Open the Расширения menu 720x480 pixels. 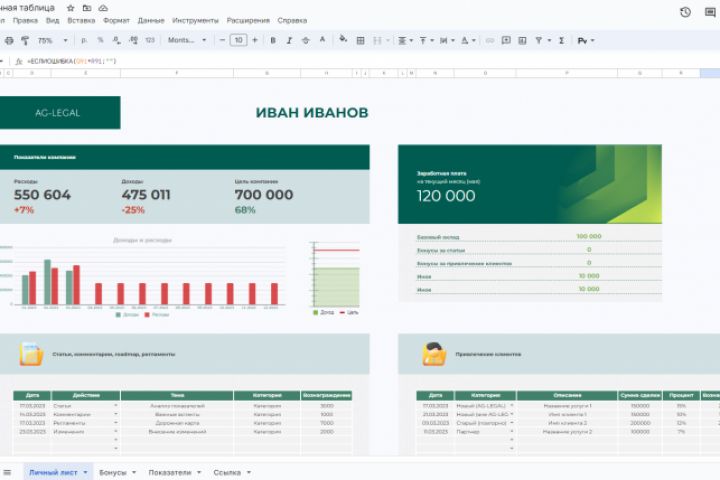(248, 21)
